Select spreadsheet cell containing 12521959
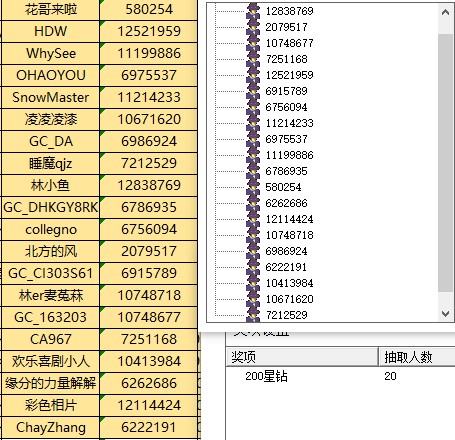The image size is (455, 440). coord(149,31)
